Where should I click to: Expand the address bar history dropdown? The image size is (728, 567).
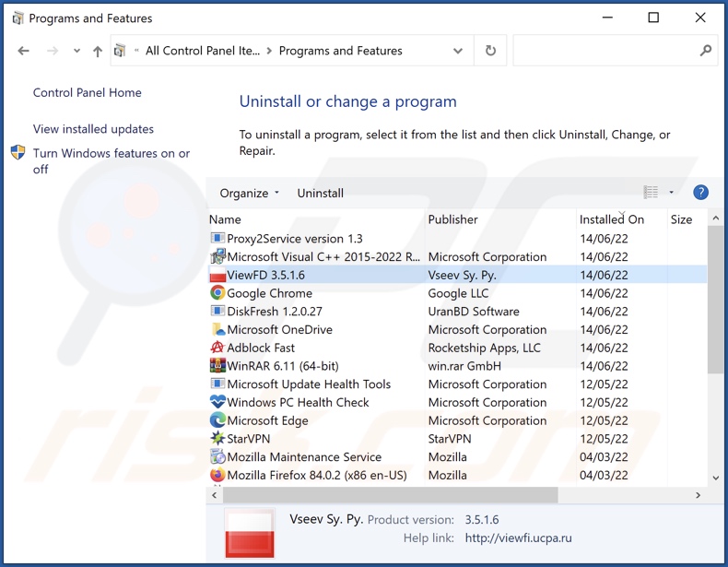click(458, 51)
